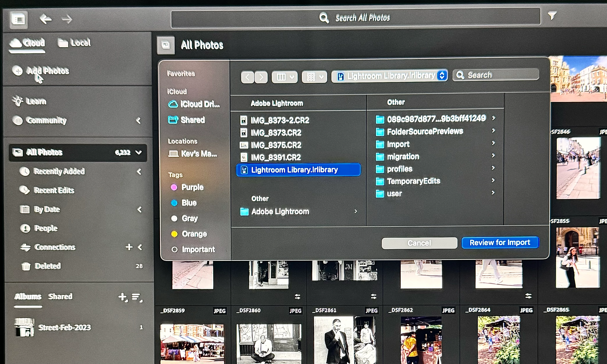Toggle the left panel sidebar icon
Screen dimensions: 607x364
point(19,19)
